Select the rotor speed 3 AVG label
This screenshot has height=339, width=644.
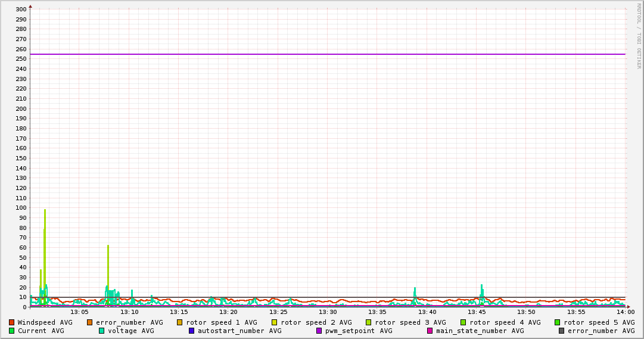tap(410, 322)
